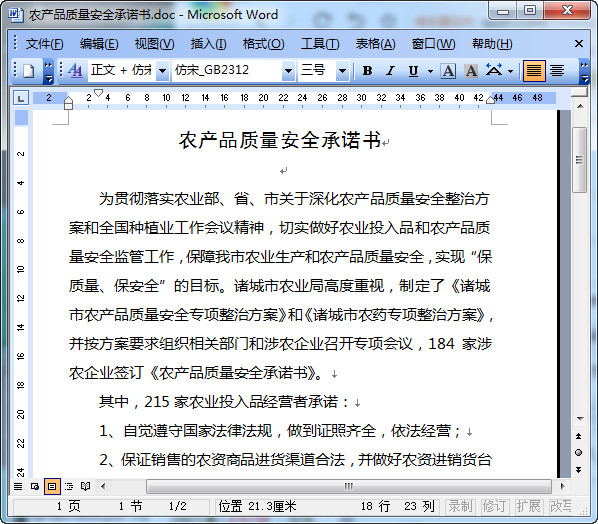Screen dimensions: 598x524
Task: Apply bold formatting
Action: (367, 71)
